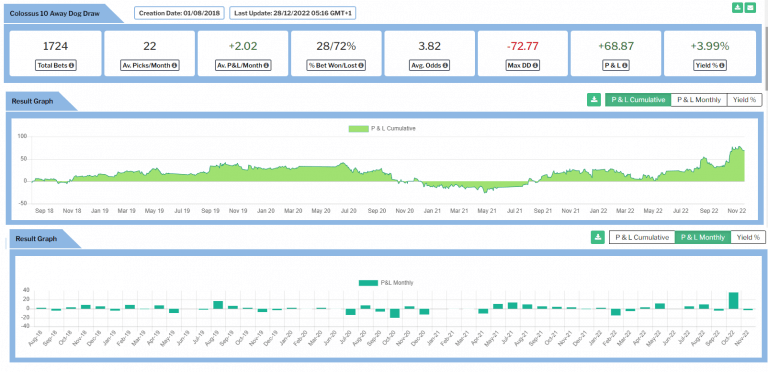Switch top graph to P & L Monthly
This screenshot has height=372, width=768.
698,99
